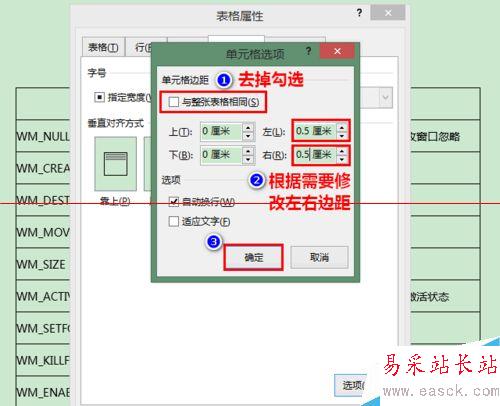Decrease 下(B) margin with down arrow
The image size is (500, 406).
point(248,159)
